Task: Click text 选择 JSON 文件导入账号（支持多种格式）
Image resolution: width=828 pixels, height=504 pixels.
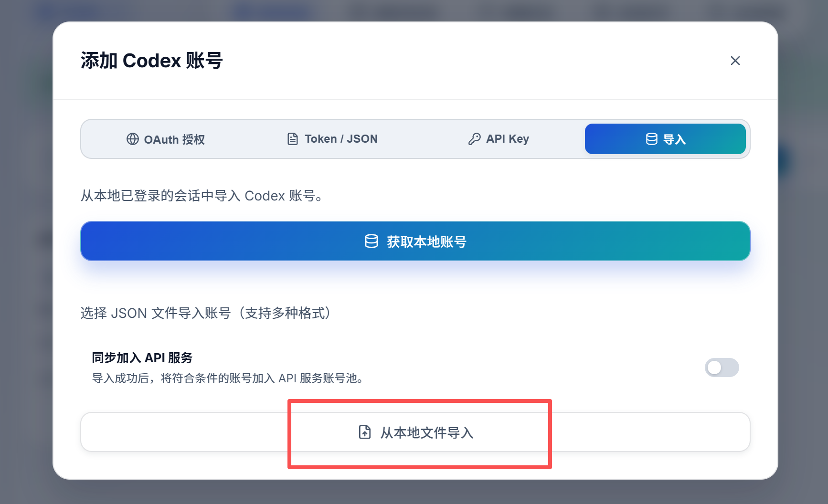Action: [x=206, y=313]
